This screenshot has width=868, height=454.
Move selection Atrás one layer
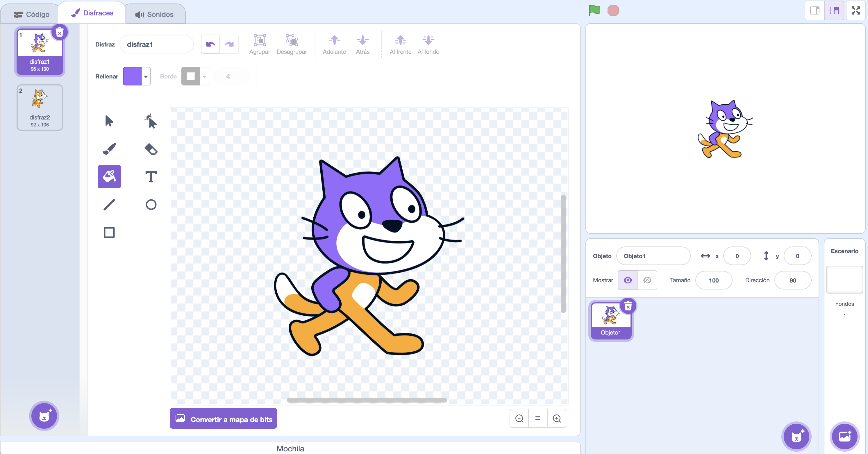(362, 44)
